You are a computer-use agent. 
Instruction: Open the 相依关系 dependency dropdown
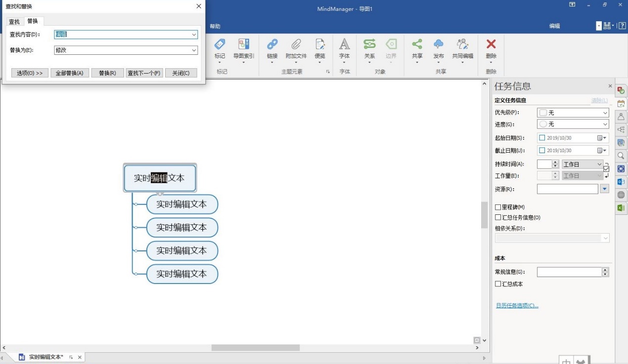[605, 238]
